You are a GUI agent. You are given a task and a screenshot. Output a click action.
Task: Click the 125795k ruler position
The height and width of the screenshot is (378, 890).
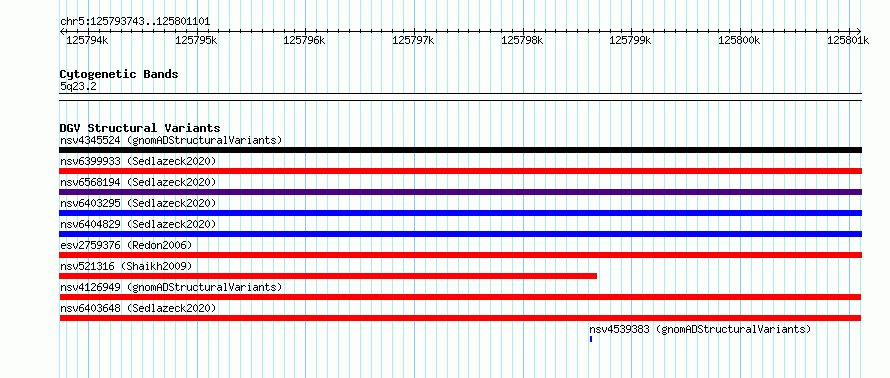(196, 40)
